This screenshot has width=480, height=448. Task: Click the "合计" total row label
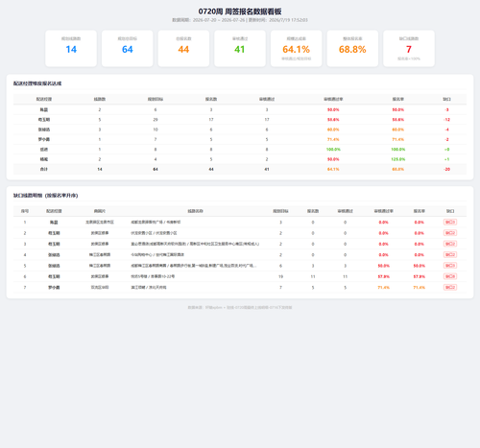44,169
